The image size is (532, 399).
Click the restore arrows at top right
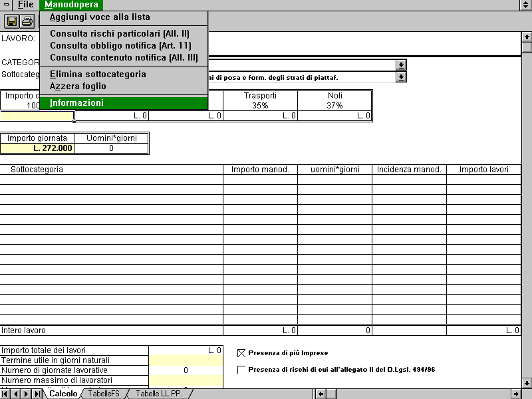point(526,5)
